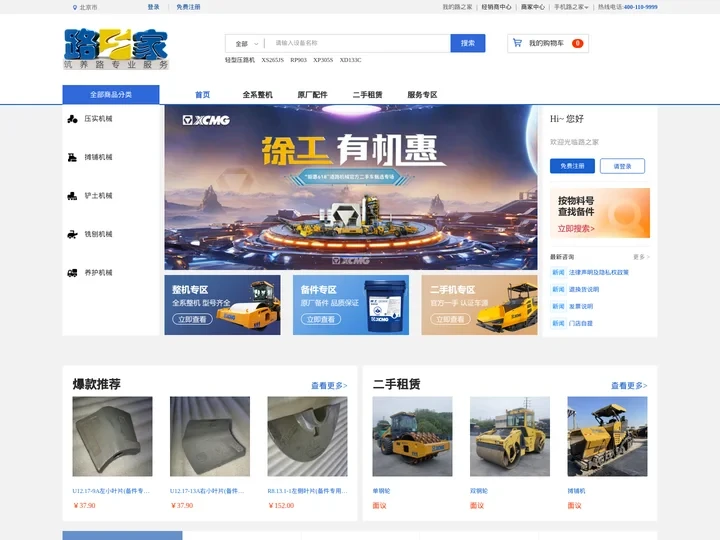Open 单钢轮 rental machine thumbnail

[412, 436]
